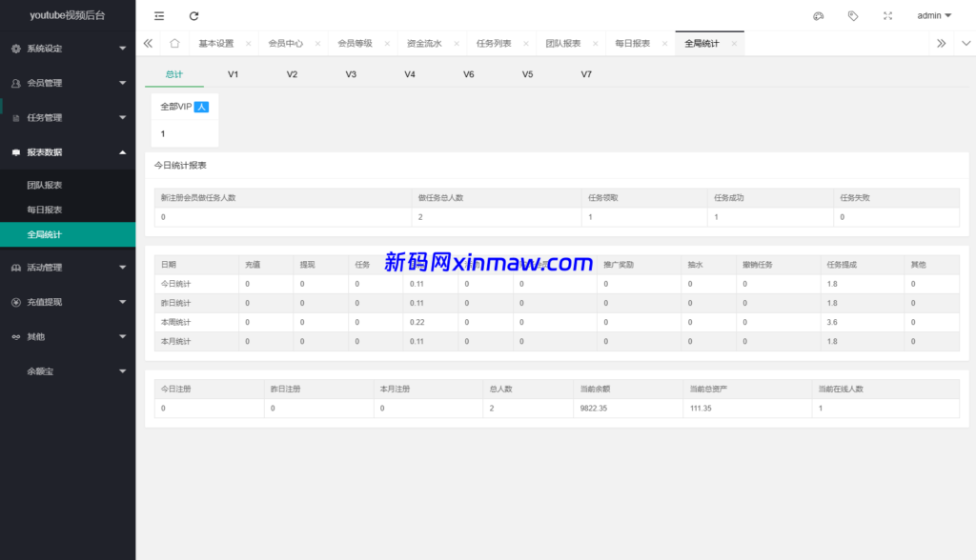Select the V1 level tab
The height and width of the screenshot is (560, 976).
[233, 74]
